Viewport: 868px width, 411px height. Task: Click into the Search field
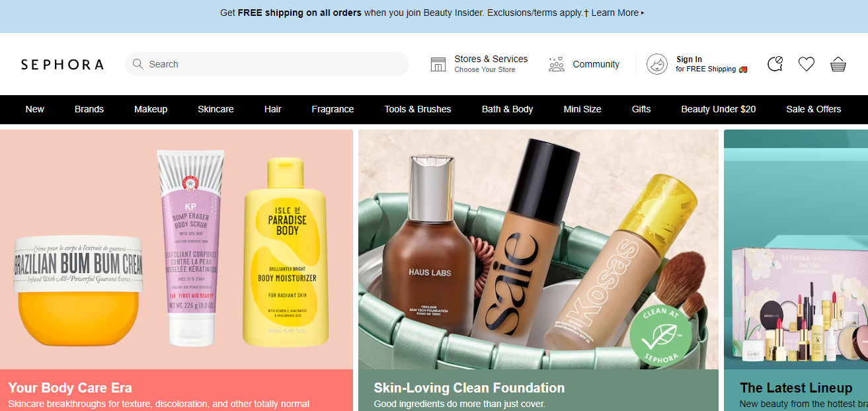(267, 64)
